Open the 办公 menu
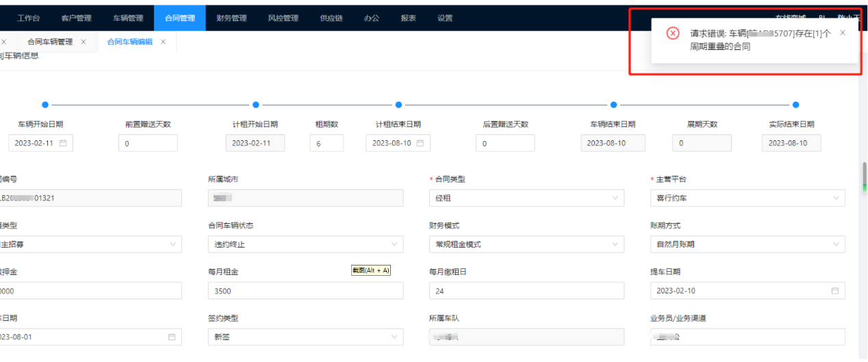The image size is (868, 362). tap(372, 18)
